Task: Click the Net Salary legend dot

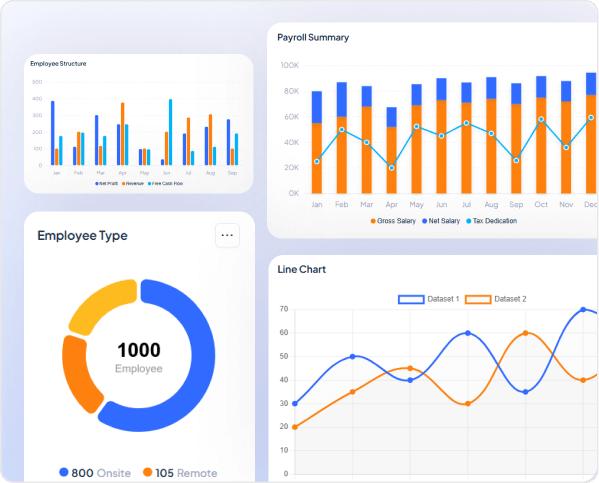Action: click(x=424, y=221)
